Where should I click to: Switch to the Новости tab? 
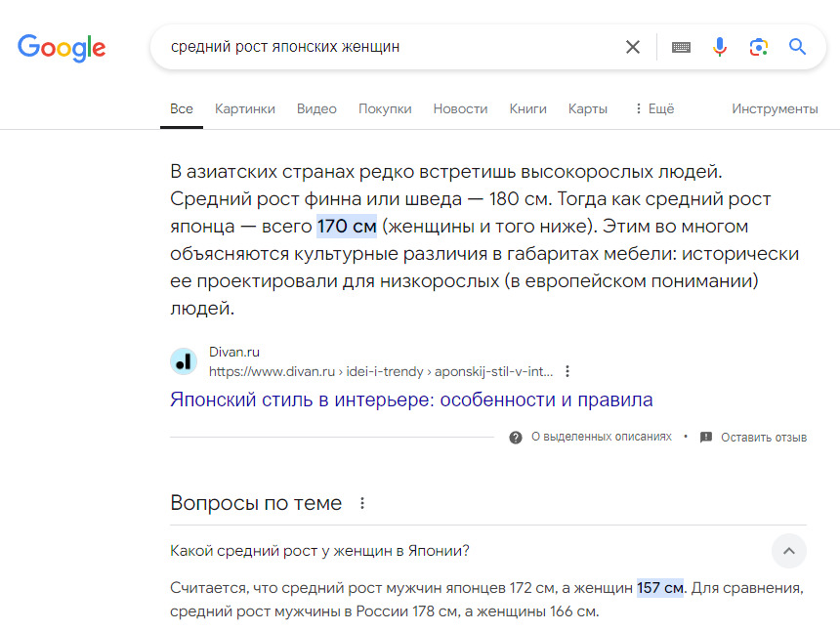click(460, 108)
